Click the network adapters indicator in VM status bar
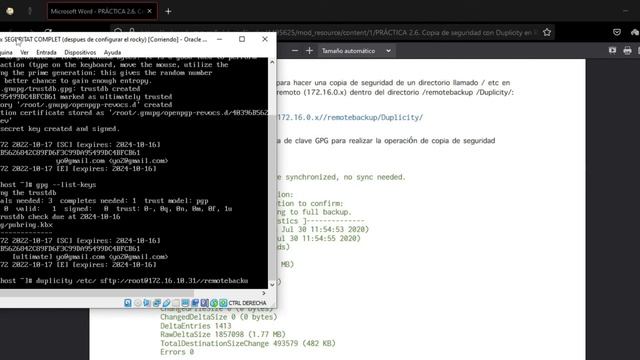 [x=156, y=303]
